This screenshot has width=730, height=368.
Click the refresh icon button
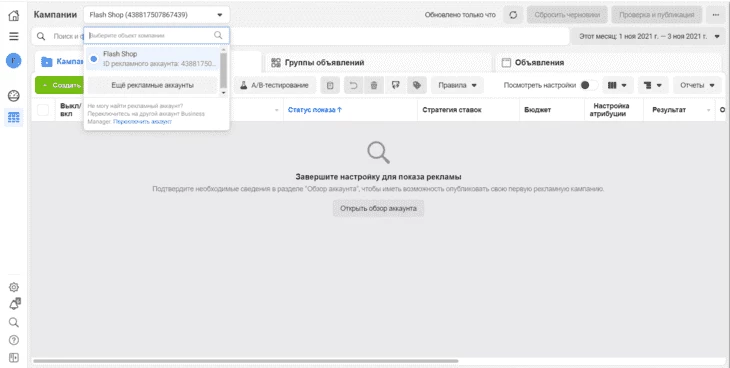513,15
